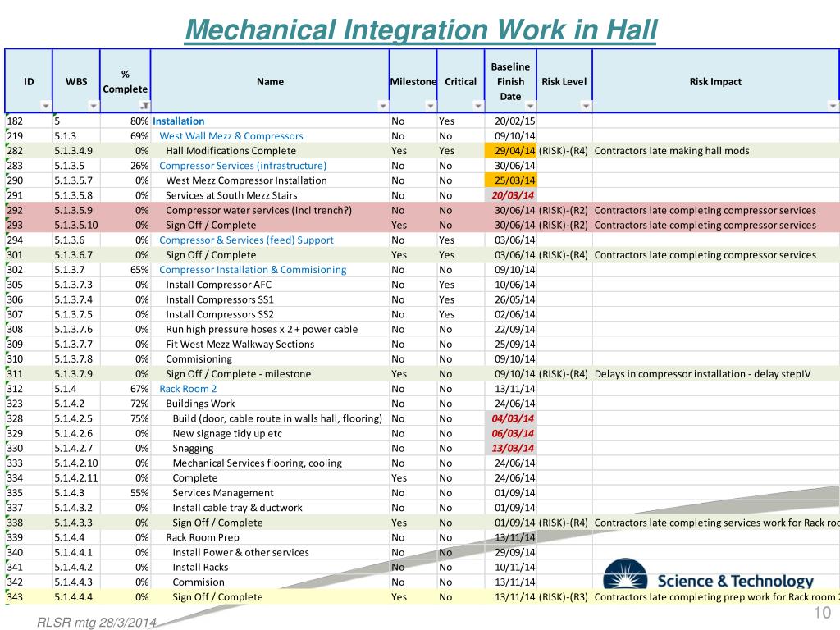Select Install Compressor AFC cell
Screen dimensions: 840x630
[x=271, y=285]
